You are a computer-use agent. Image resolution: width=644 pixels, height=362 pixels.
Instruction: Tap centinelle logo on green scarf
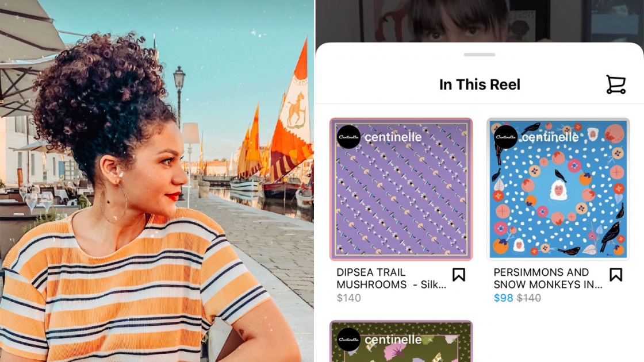click(x=348, y=340)
